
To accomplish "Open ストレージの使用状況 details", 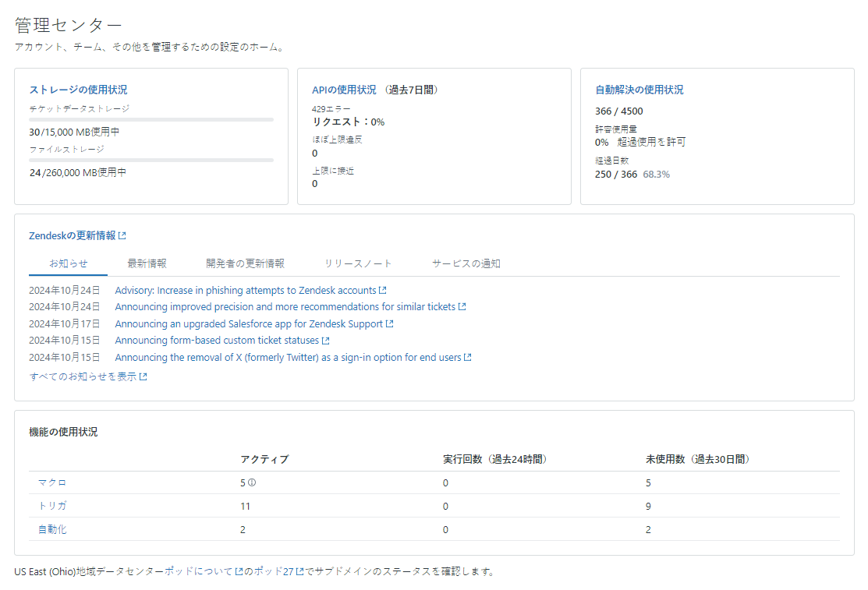I will tap(70, 90).
